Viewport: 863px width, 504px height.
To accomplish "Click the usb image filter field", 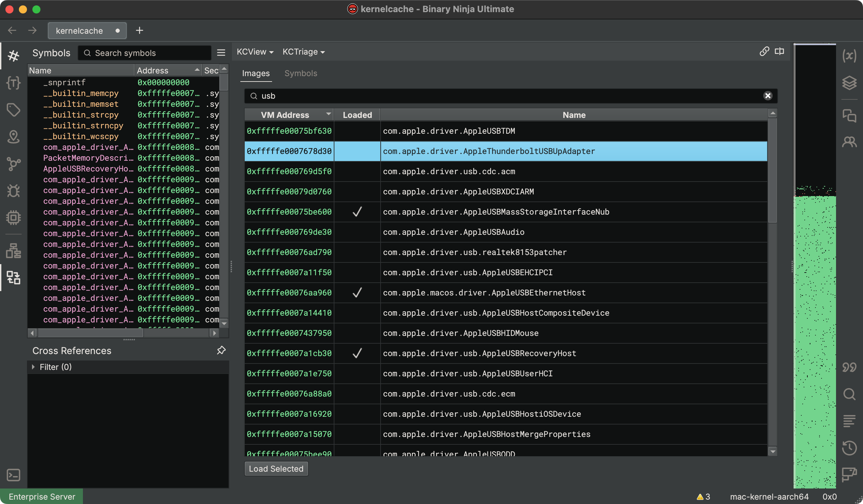I will click(x=511, y=96).
